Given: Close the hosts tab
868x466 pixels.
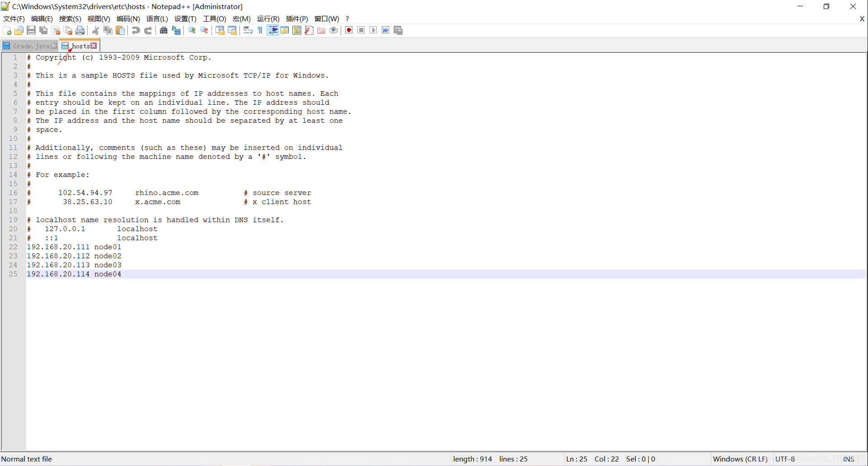Looking at the screenshot, I should [94, 46].
